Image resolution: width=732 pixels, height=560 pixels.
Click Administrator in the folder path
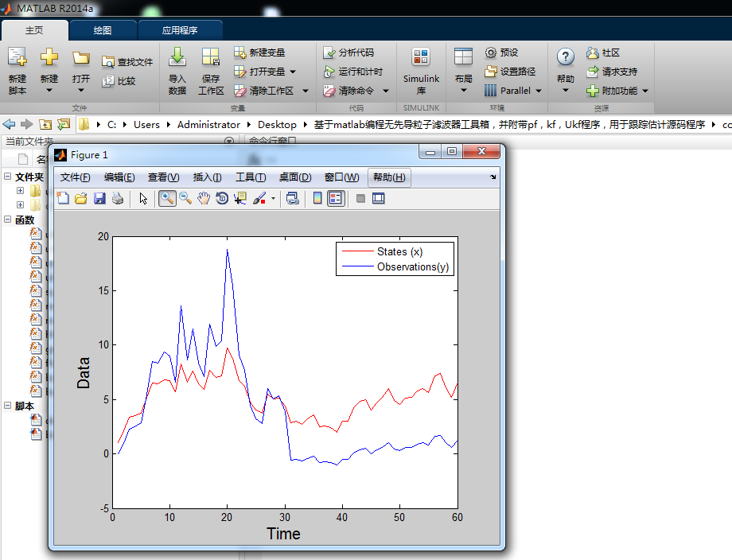point(208,125)
